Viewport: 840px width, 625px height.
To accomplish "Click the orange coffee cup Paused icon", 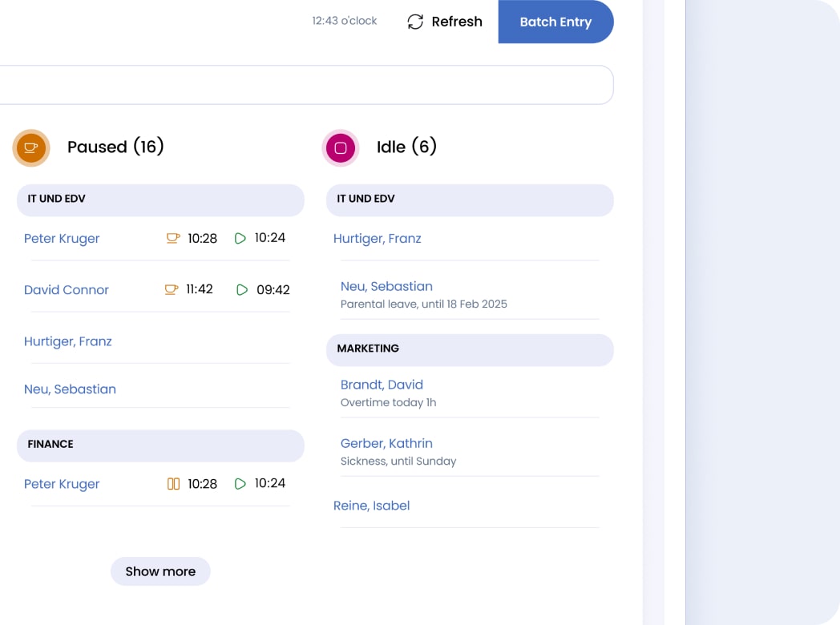I will 31,147.
